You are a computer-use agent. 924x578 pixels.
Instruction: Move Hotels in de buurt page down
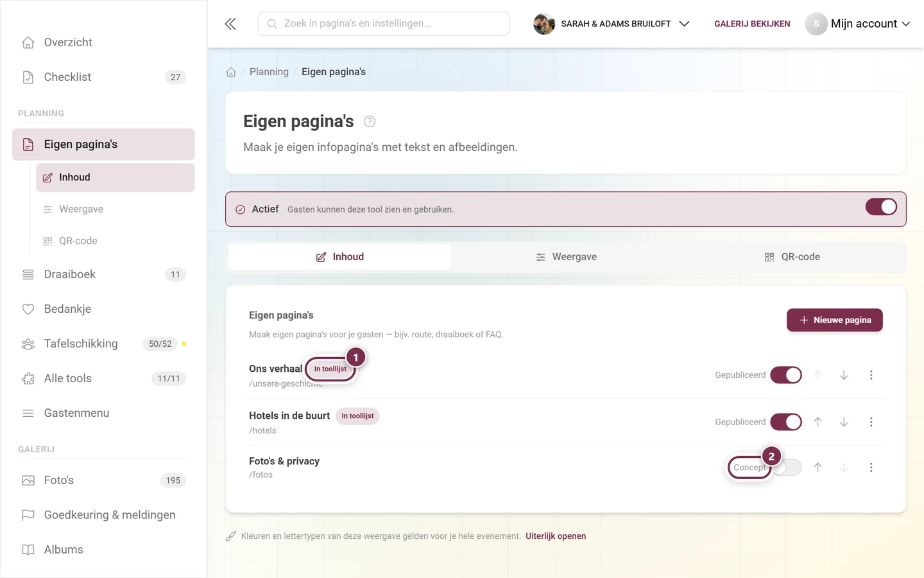pyautogui.click(x=844, y=422)
